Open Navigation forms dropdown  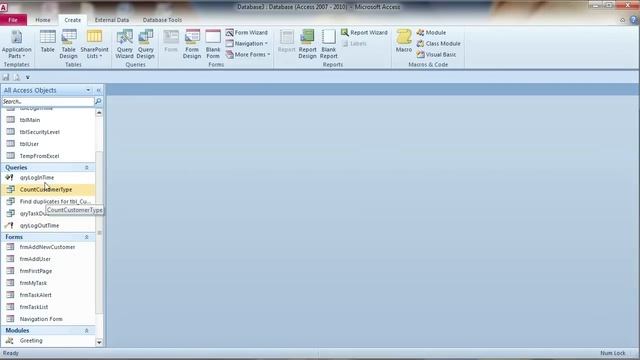[x=247, y=43]
